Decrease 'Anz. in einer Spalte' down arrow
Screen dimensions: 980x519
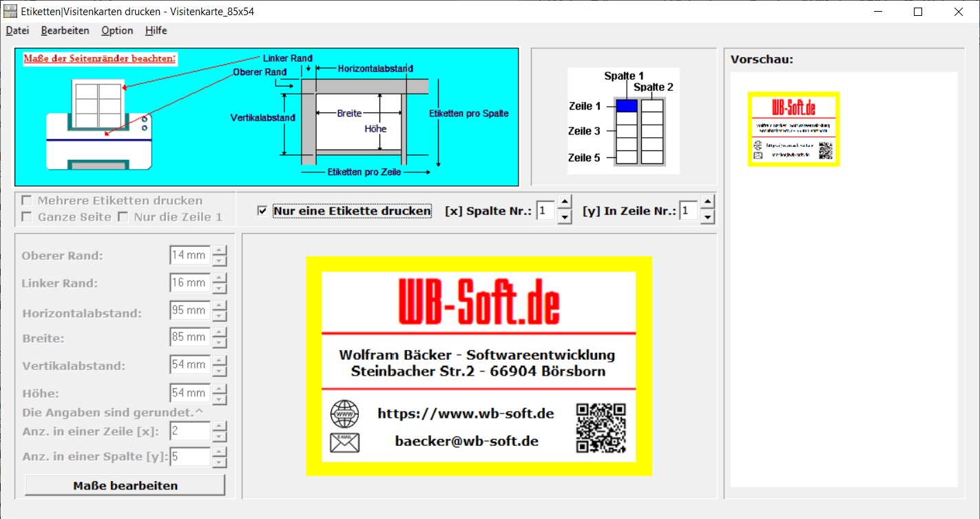[x=220, y=462]
